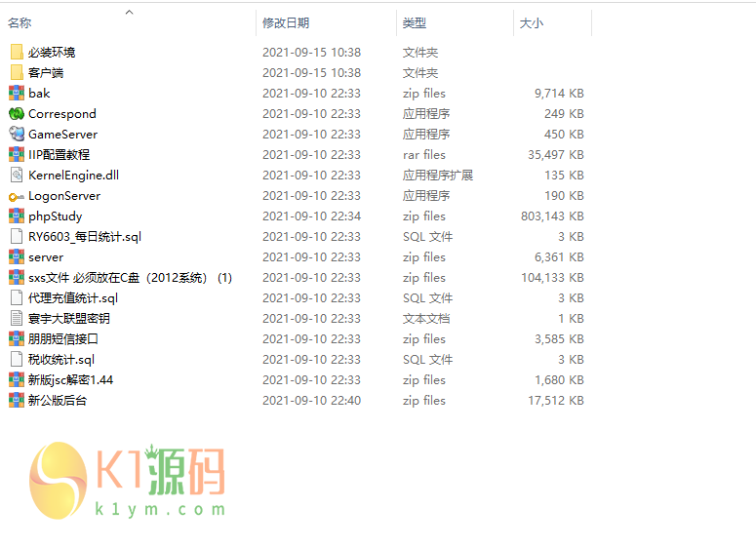Click the 450 KB size value
Viewport: 756px width, 549px height.
pyautogui.click(x=564, y=134)
